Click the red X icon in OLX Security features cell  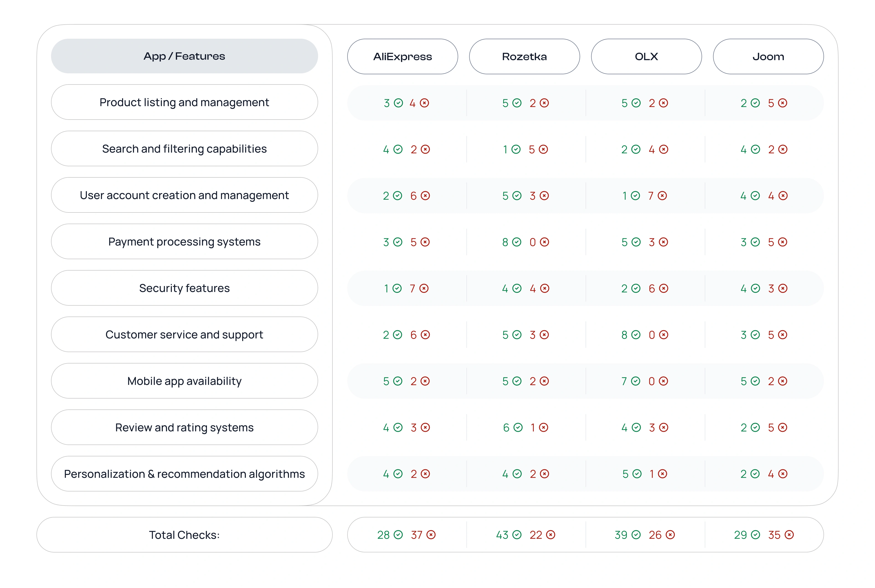pos(663,288)
